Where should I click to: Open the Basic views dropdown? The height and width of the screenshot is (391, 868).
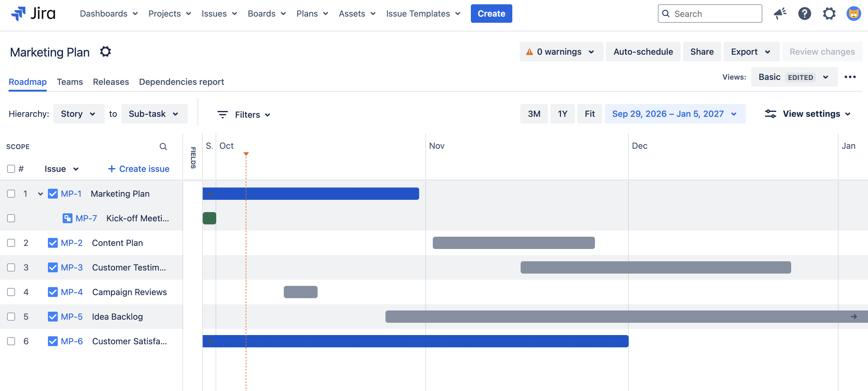pos(794,77)
